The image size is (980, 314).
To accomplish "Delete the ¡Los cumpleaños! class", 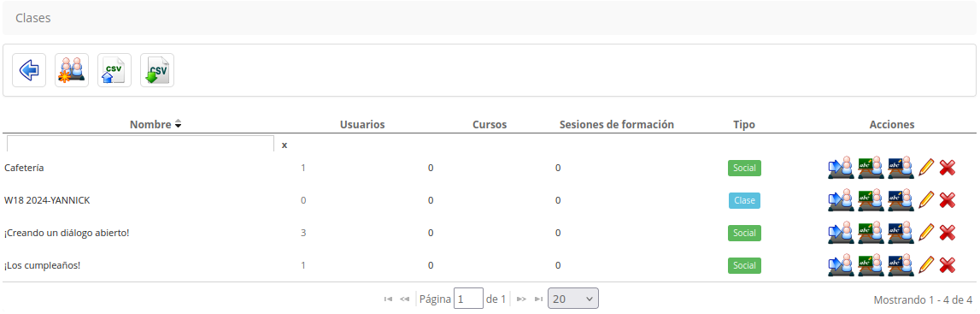I will tap(948, 265).
